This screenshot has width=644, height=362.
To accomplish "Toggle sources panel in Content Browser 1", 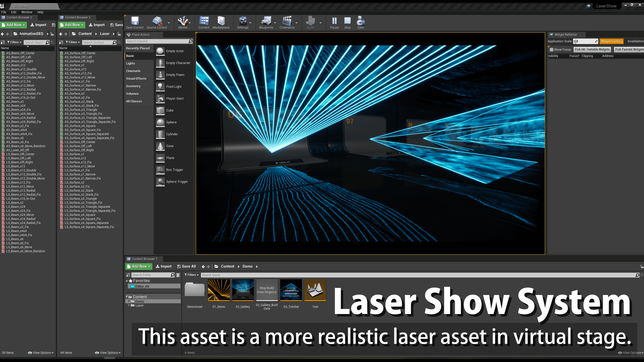I will (128, 275).
